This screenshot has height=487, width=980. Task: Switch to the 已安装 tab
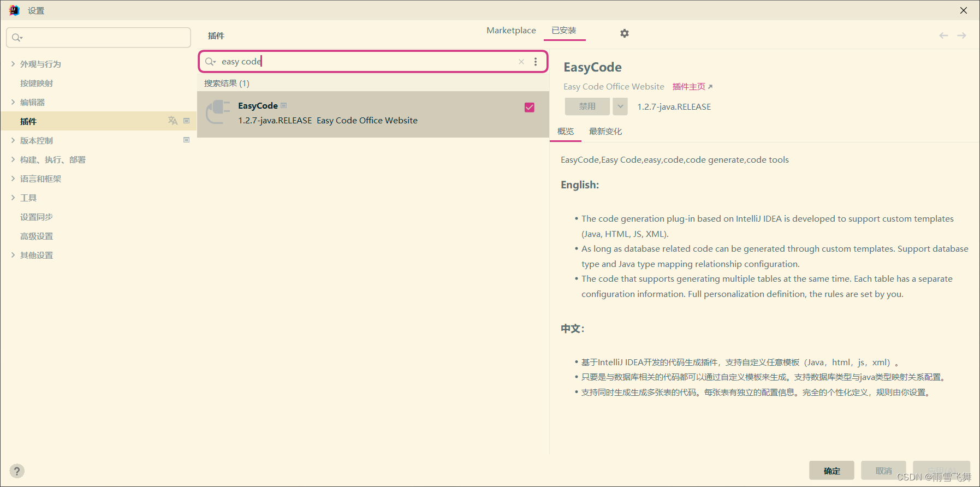coord(564,31)
